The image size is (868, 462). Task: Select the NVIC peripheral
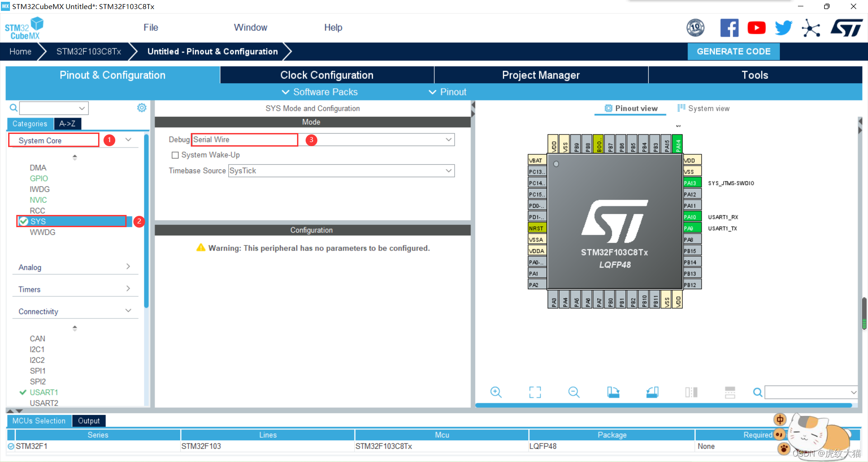(x=38, y=200)
